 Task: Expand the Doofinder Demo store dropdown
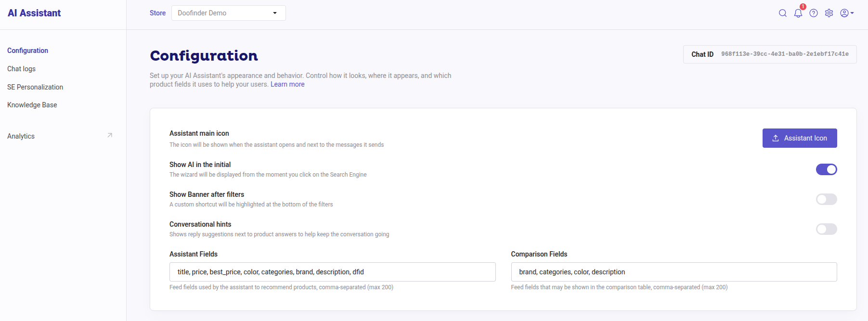point(229,13)
